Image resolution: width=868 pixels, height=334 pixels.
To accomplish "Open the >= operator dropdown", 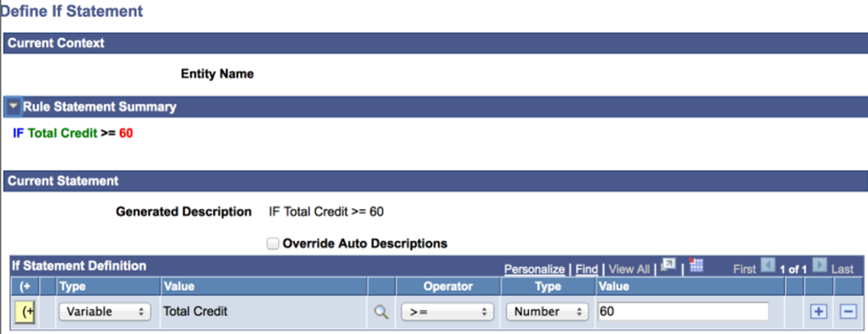I will click(x=447, y=312).
